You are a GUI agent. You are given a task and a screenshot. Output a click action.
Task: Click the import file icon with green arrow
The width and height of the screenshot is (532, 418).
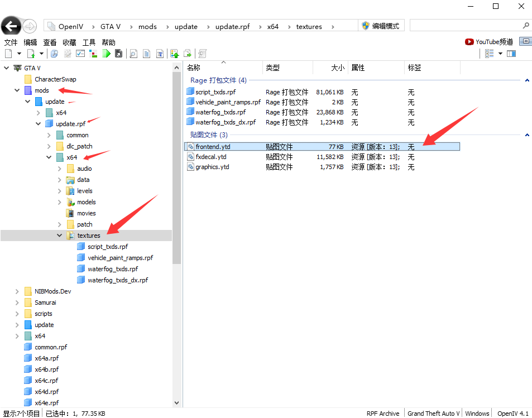click(31, 54)
